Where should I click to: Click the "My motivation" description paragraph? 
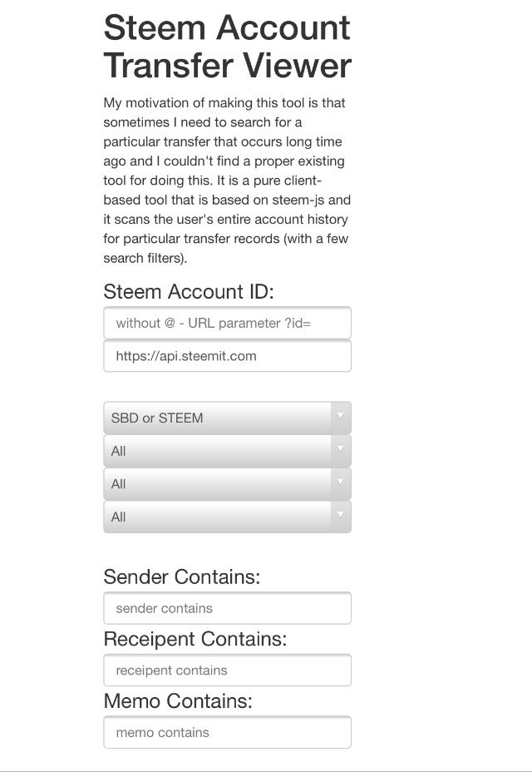(225, 181)
